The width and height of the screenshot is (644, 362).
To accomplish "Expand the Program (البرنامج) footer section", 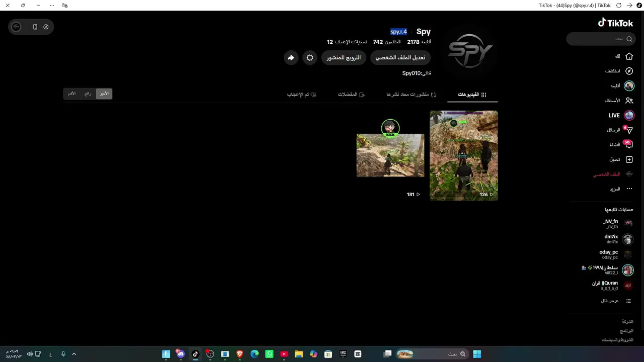I will pos(626,331).
